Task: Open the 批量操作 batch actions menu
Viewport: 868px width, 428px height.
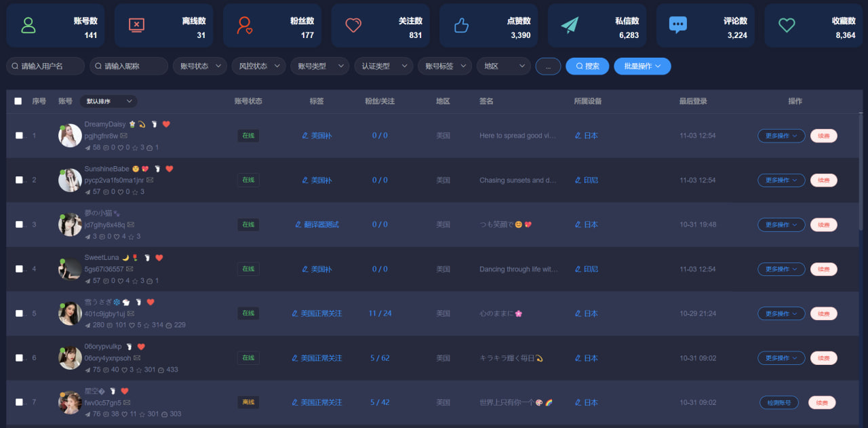Action: click(642, 66)
